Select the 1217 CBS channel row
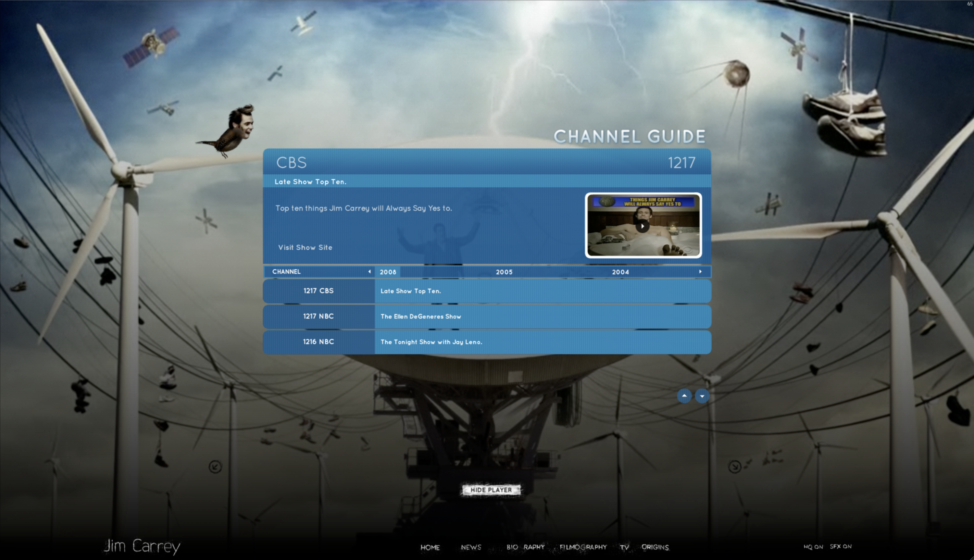This screenshot has height=560, width=974. tap(487, 291)
